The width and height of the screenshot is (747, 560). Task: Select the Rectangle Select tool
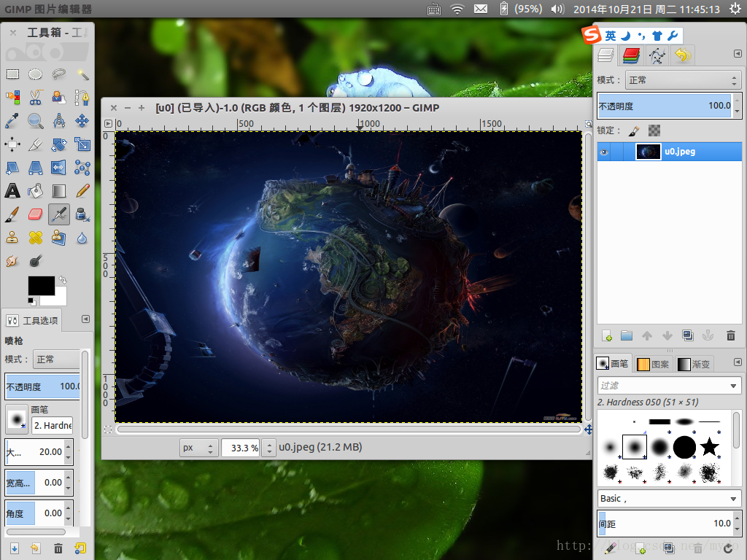tap(12, 74)
